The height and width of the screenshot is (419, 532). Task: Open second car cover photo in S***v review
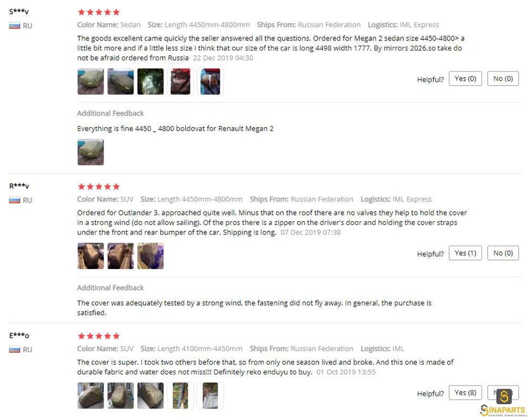click(120, 81)
